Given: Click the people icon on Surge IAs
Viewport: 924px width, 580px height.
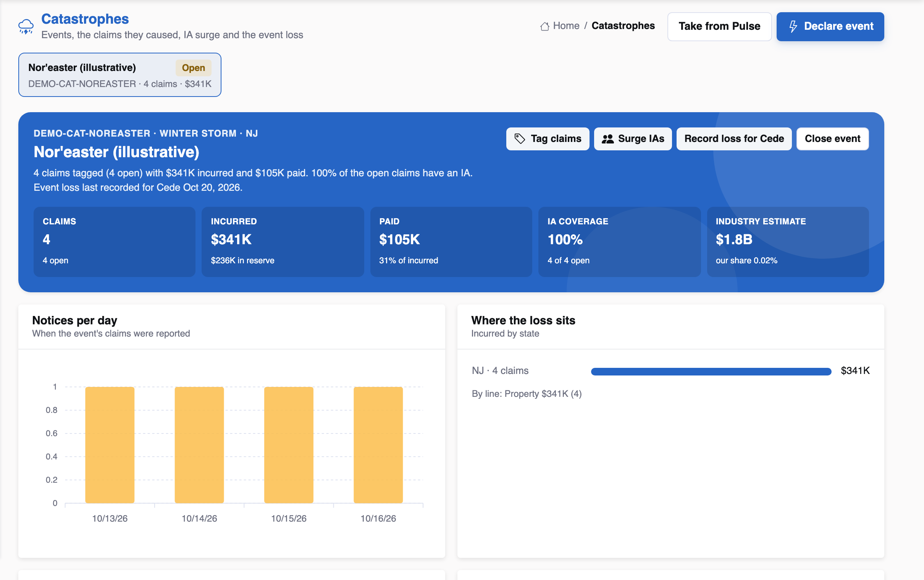Looking at the screenshot, I should pos(607,139).
